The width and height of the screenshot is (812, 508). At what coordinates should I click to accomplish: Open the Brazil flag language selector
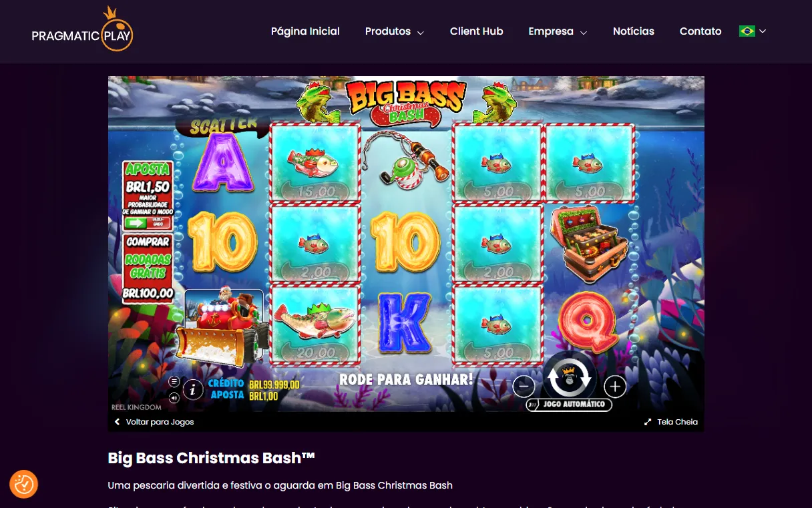click(x=753, y=31)
